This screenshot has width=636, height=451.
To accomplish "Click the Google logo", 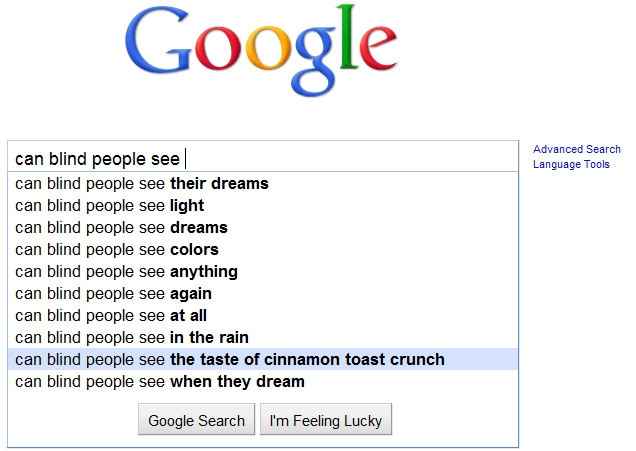I will click(261, 51).
